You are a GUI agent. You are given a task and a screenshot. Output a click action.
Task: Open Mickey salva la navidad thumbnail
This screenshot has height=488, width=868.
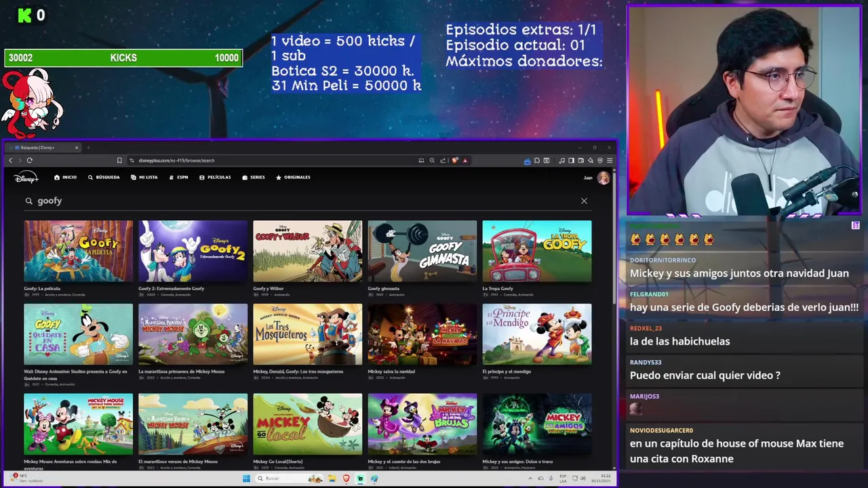422,334
